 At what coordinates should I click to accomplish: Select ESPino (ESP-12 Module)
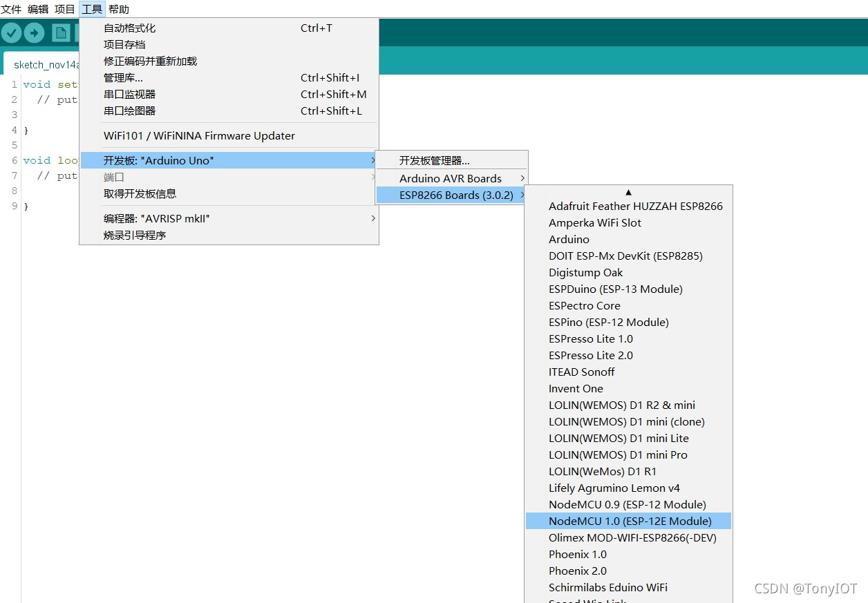pos(628,323)
